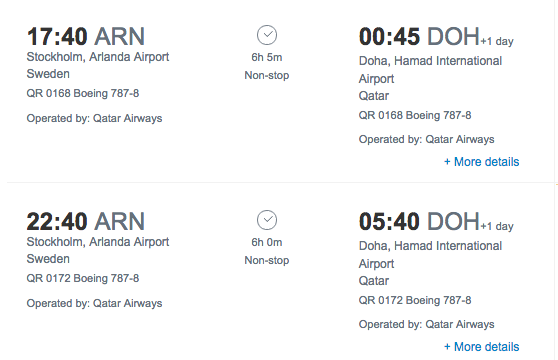Click arrival-side QR 0172 Boeing 787-8 text
This screenshot has height=360, width=558.
pyautogui.click(x=415, y=300)
